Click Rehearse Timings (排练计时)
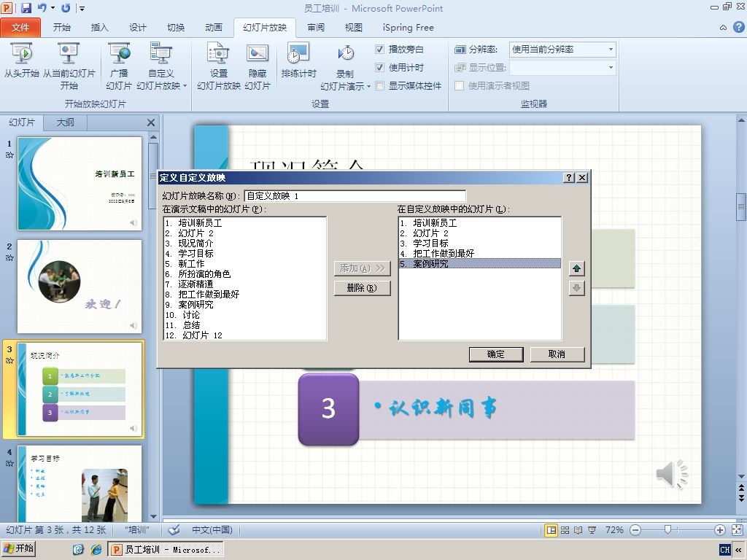Image resolution: width=747 pixels, height=560 pixels. pos(298,60)
